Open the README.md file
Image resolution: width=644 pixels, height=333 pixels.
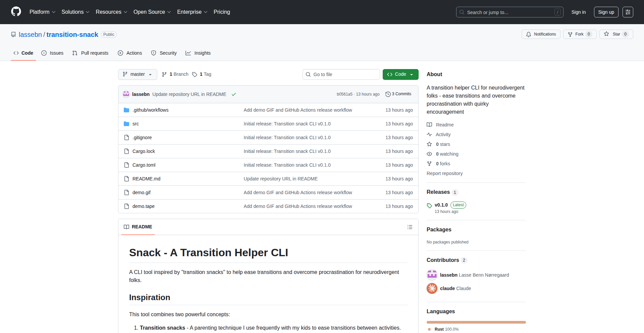click(146, 179)
